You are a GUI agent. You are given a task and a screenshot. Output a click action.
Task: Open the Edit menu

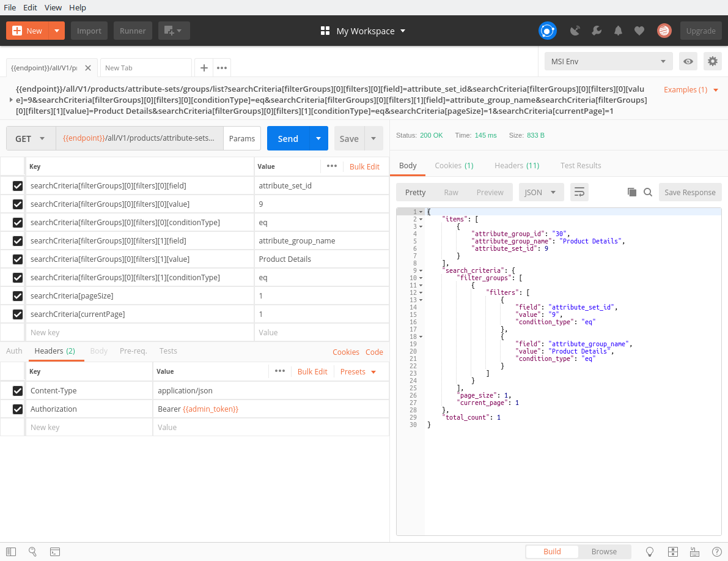30,7
